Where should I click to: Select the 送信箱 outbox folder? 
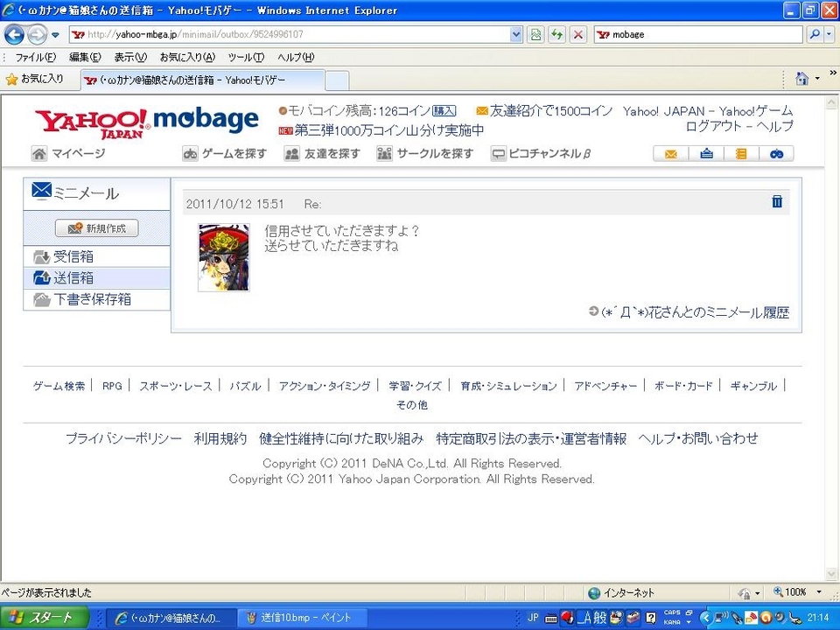pyautogui.click(x=97, y=278)
